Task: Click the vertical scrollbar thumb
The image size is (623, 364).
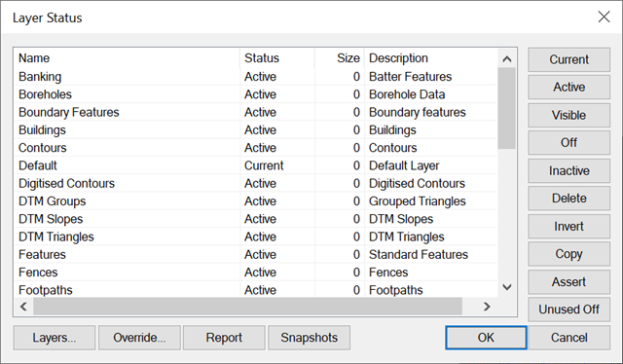Action: [x=507, y=108]
